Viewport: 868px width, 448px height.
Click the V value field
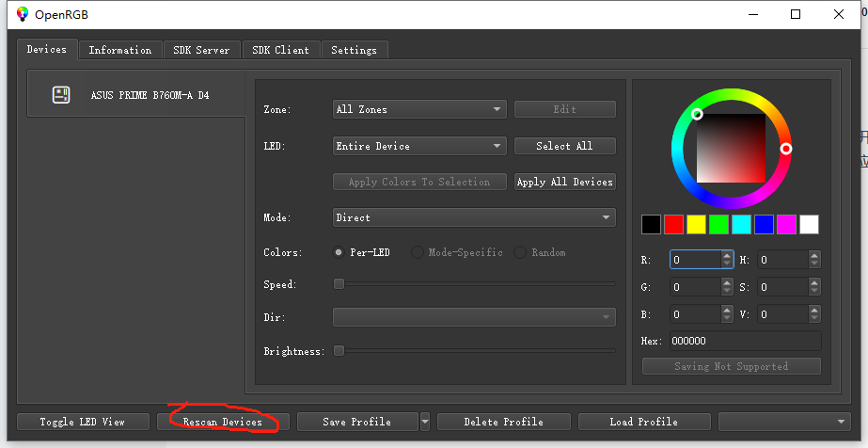pos(782,314)
